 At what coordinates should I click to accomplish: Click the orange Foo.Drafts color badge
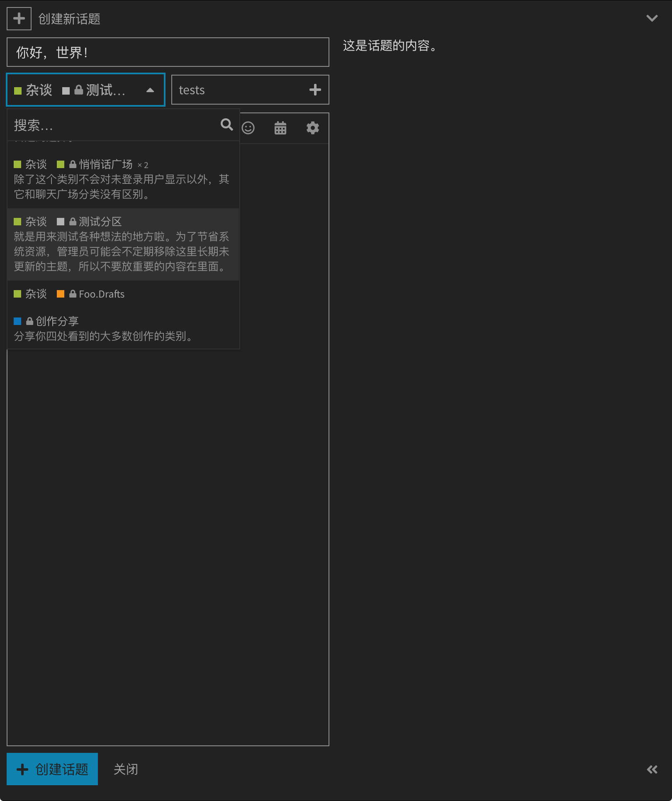click(x=61, y=294)
